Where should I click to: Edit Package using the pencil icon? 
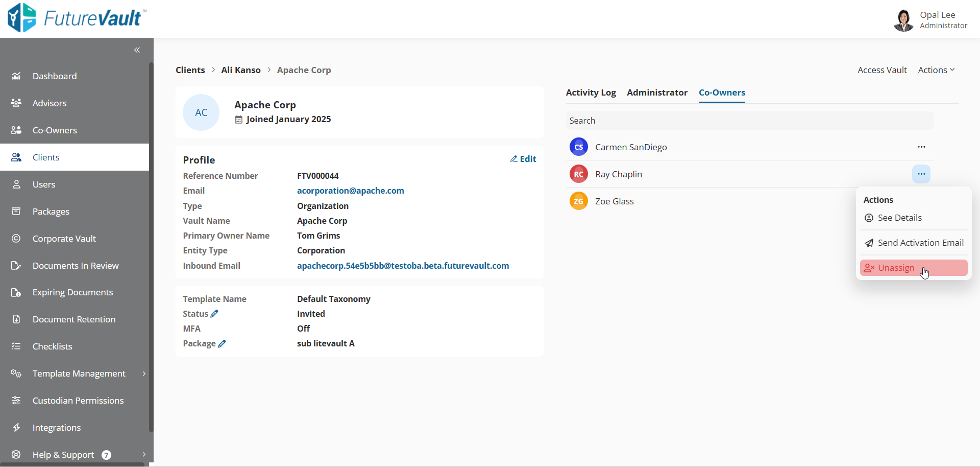(x=222, y=344)
